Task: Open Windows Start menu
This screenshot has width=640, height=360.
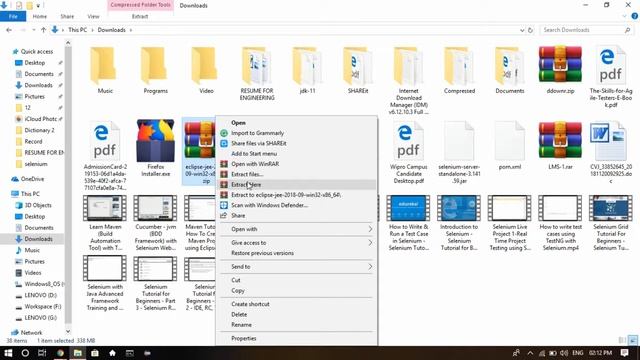Action: 8,353
